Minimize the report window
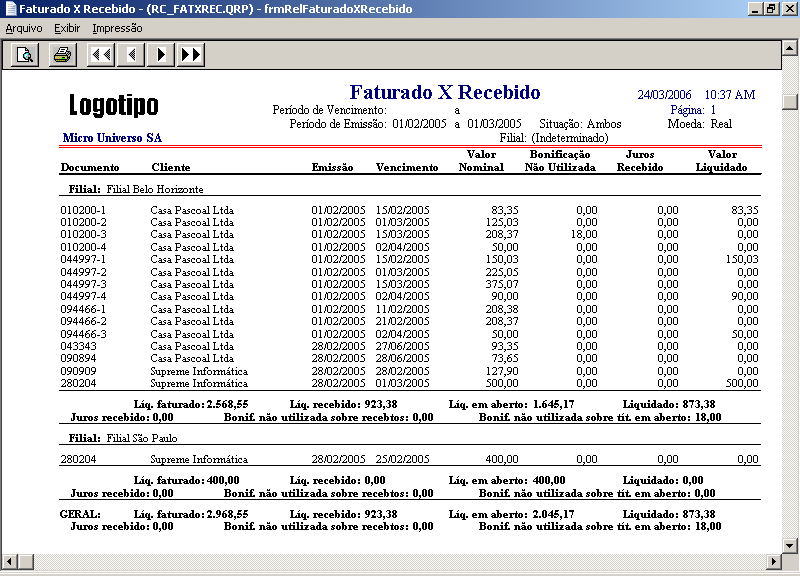The height and width of the screenshot is (576, 800). coord(756,9)
